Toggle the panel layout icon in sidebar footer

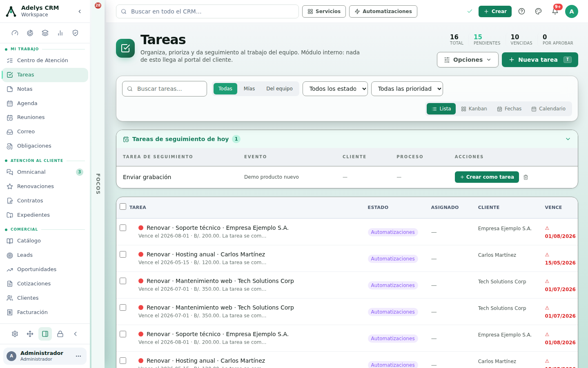[45, 334]
